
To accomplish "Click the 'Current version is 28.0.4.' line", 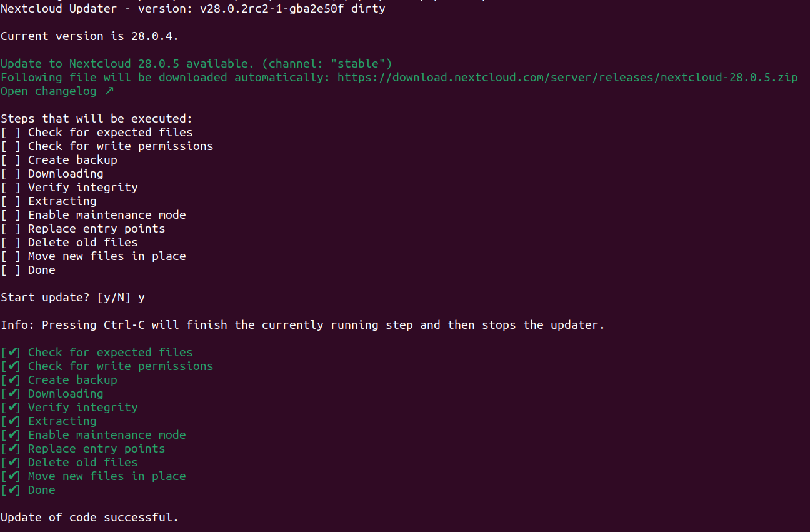I will (89, 36).
